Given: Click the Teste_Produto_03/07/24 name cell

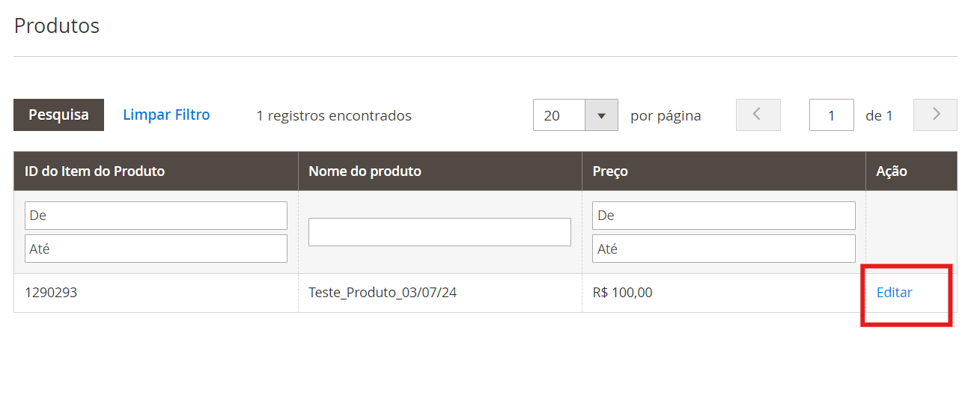Looking at the screenshot, I should tap(383, 293).
